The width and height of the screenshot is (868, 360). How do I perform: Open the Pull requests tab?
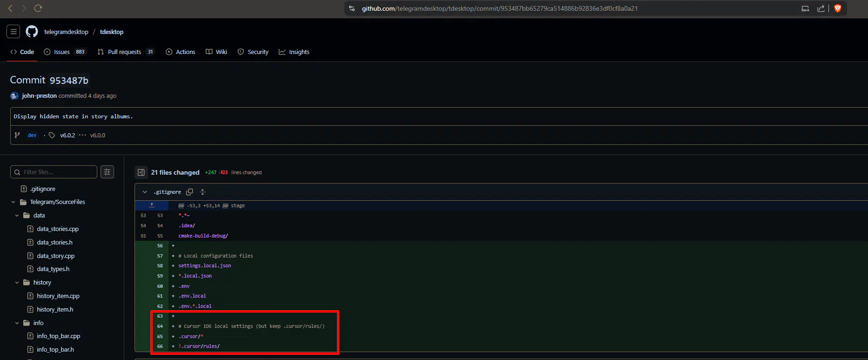coord(126,52)
